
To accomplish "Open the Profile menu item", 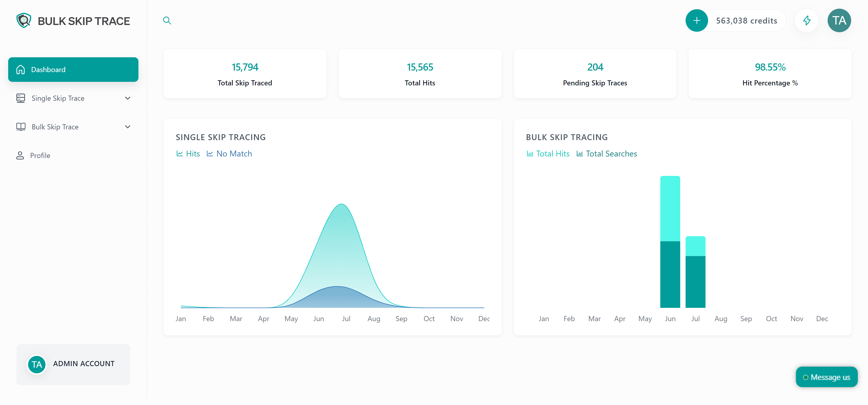I will click(x=40, y=155).
